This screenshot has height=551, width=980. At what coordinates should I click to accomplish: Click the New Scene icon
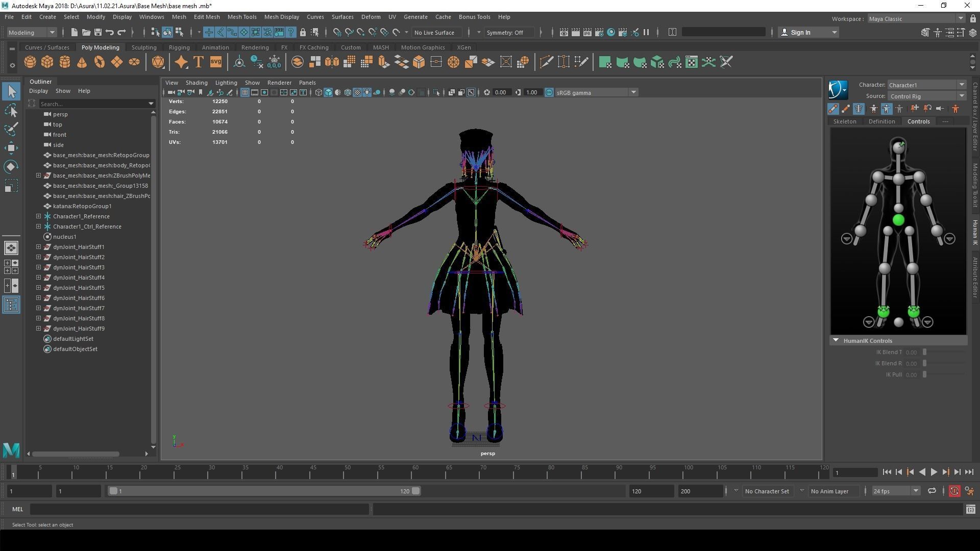tap(75, 33)
